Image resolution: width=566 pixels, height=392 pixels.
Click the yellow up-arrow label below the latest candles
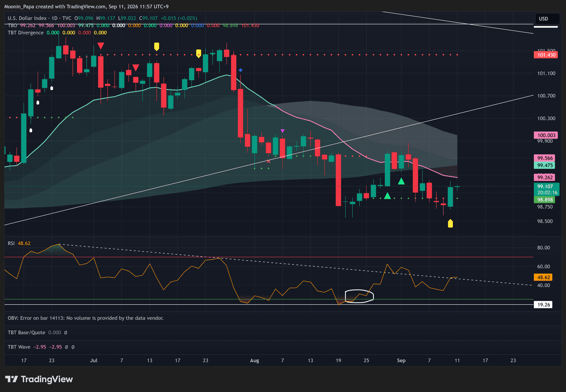[x=450, y=224]
